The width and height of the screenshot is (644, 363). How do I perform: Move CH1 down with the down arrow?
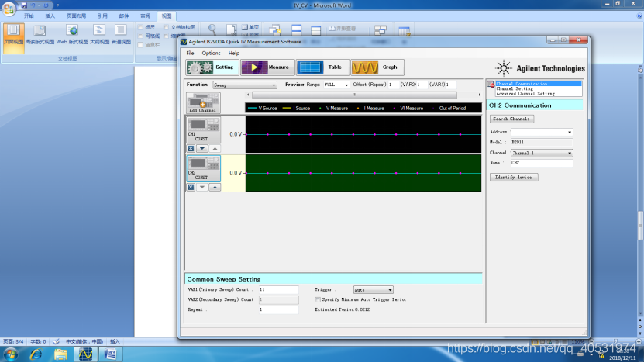202,148
